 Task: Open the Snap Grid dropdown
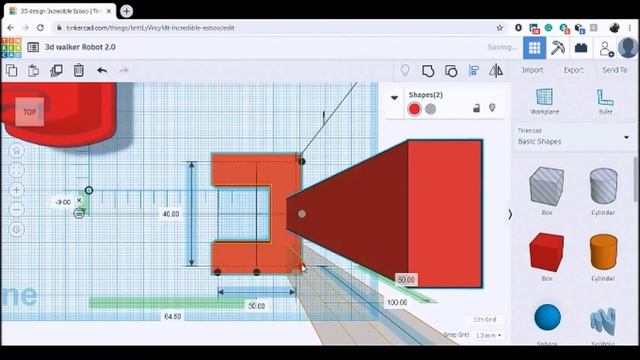click(x=488, y=335)
